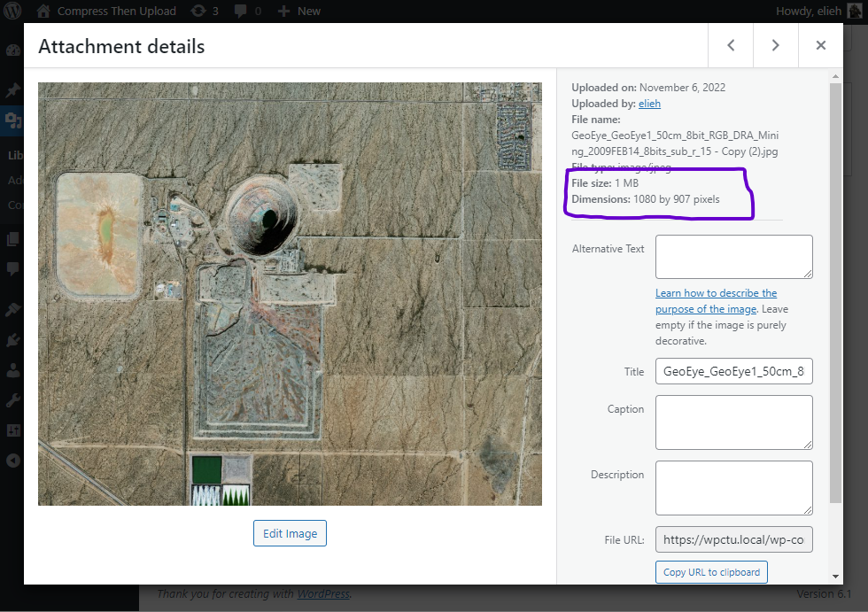Open Settings icon in sidebar
Screen dimensions: 868x612
[12, 430]
